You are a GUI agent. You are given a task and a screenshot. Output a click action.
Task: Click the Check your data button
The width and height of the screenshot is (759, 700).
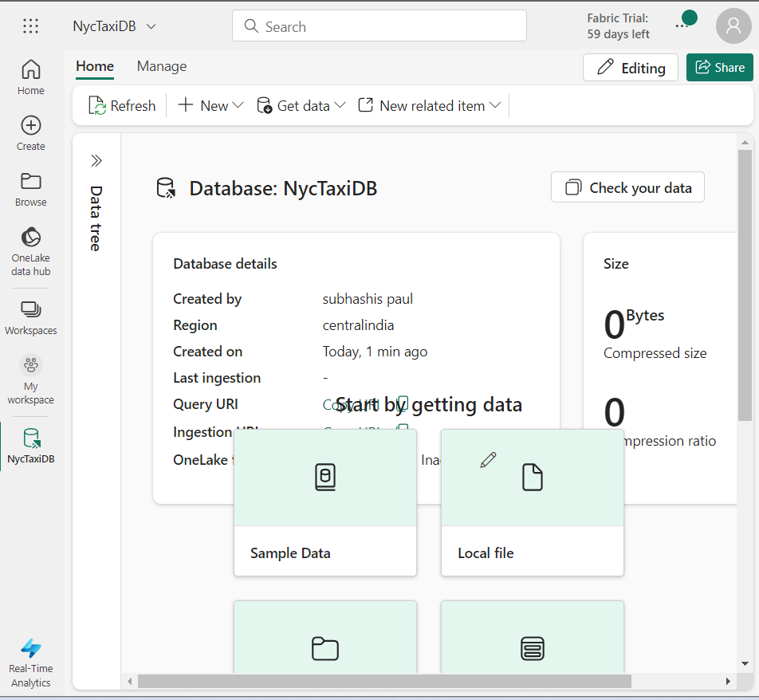[x=627, y=187]
